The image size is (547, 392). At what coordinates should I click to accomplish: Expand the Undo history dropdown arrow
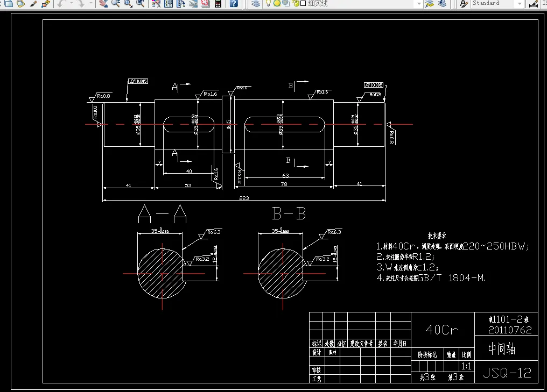(x=71, y=3)
